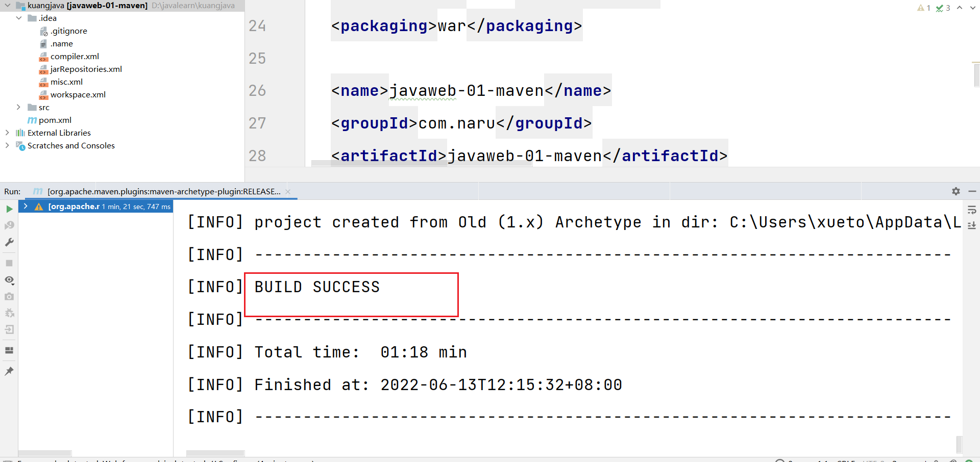Image resolution: width=980 pixels, height=462 pixels.
Task: Select the .idea folder row
Action: click(122, 18)
